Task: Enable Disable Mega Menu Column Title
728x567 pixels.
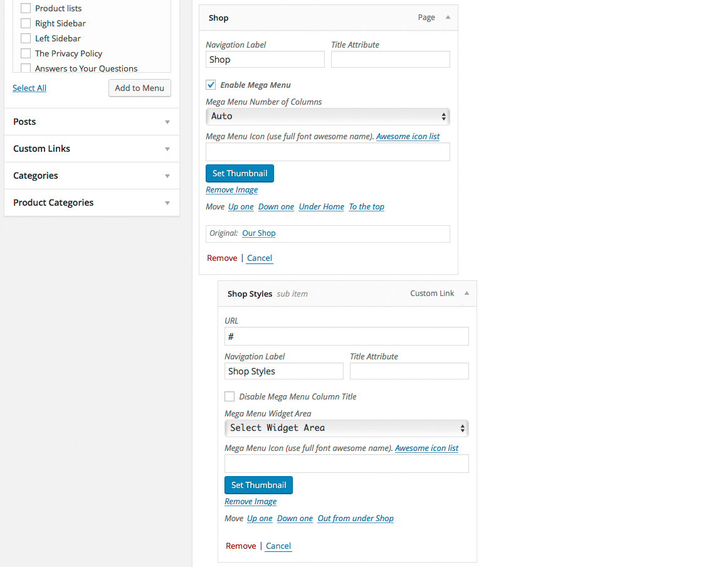Action: click(x=229, y=396)
